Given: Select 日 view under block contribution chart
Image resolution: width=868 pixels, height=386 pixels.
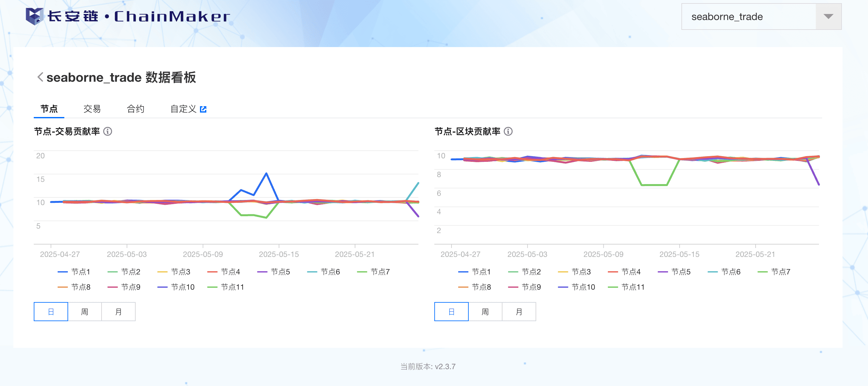Looking at the screenshot, I should click(451, 312).
